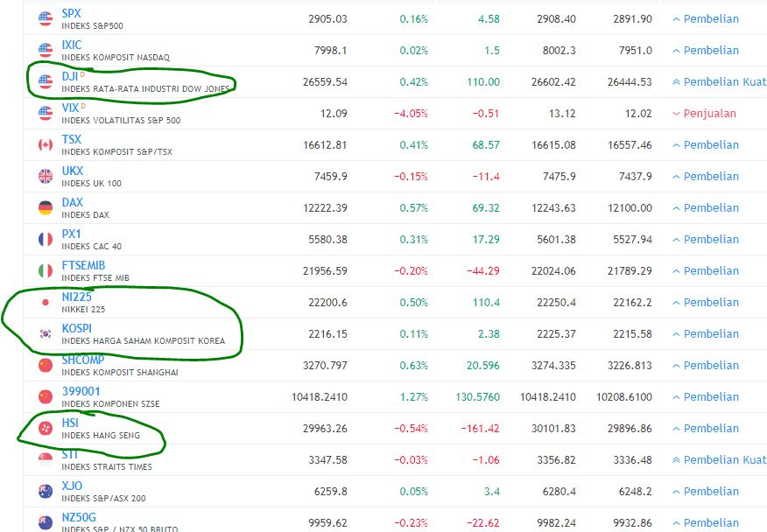Viewport: 767px width, 532px height.
Task: Click the DAX low value 12100.00
Action: click(x=630, y=208)
